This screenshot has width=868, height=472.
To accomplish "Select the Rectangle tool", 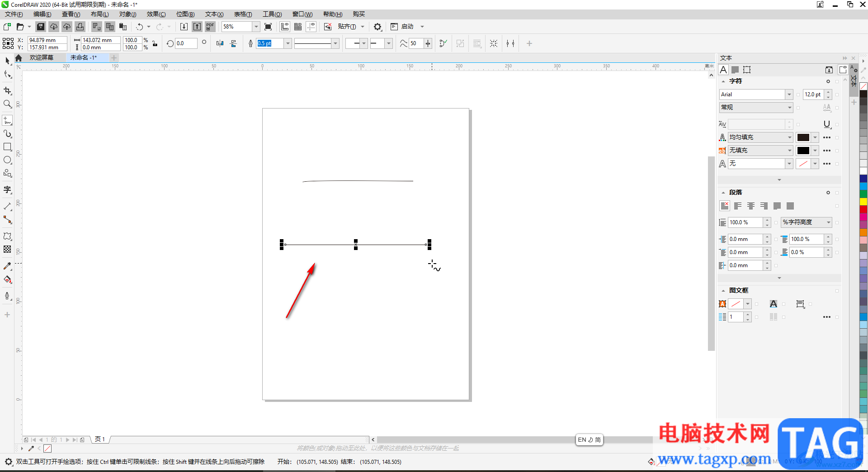I will tap(7, 147).
